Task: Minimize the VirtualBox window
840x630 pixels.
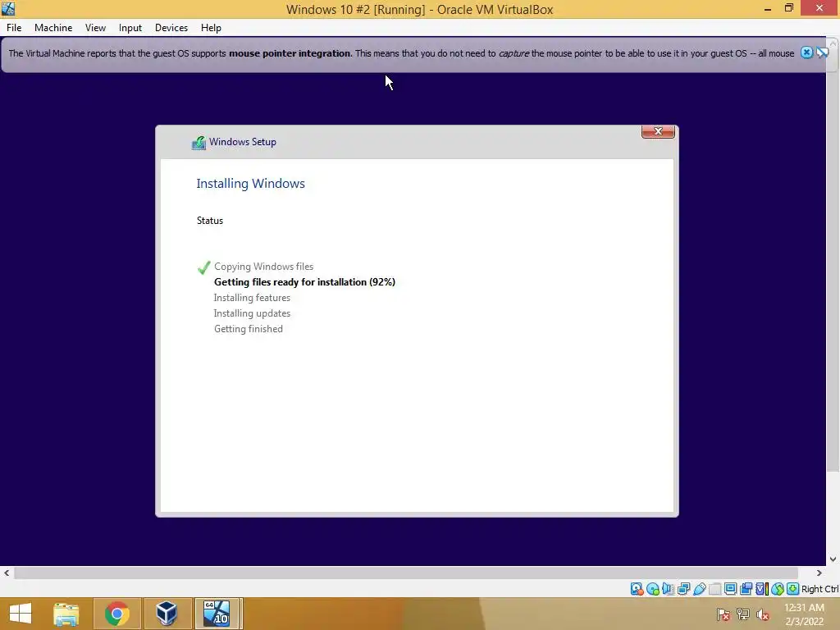Action: (x=768, y=8)
